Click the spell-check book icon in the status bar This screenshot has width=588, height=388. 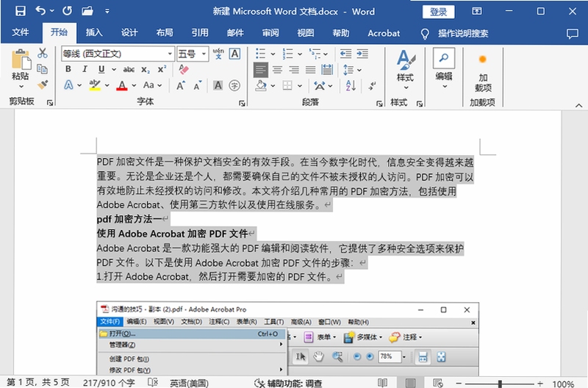click(x=153, y=382)
